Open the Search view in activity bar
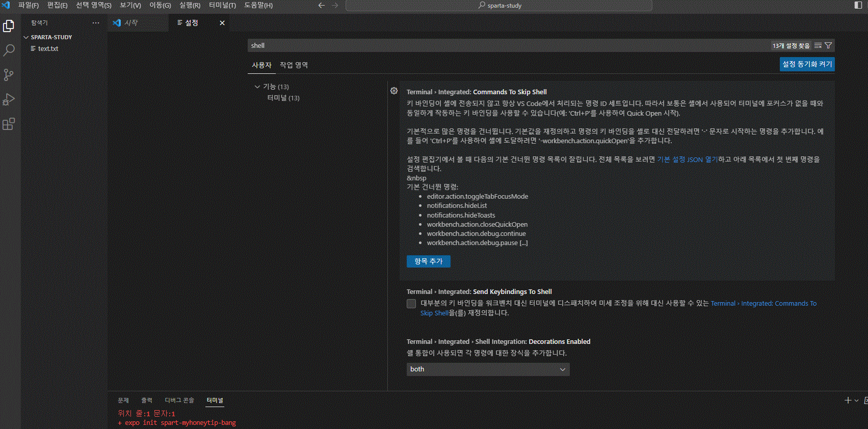The image size is (868, 429). tap(9, 50)
